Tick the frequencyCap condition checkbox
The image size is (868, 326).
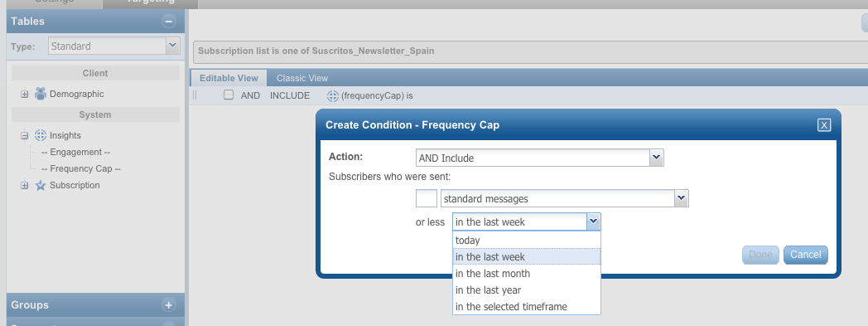[x=229, y=95]
